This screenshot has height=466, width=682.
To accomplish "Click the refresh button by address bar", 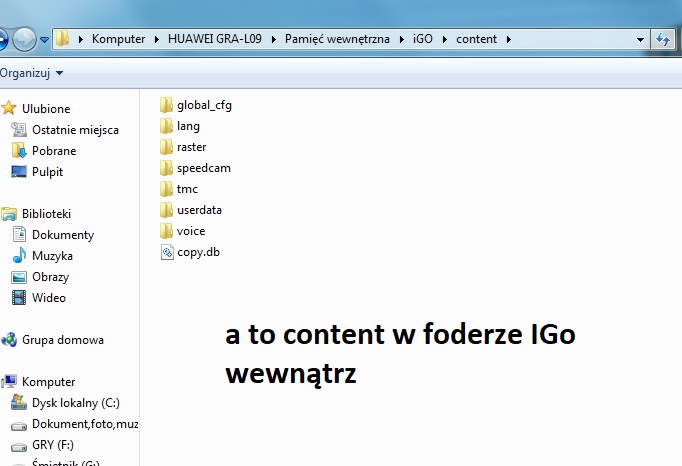I will [x=662, y=39].
